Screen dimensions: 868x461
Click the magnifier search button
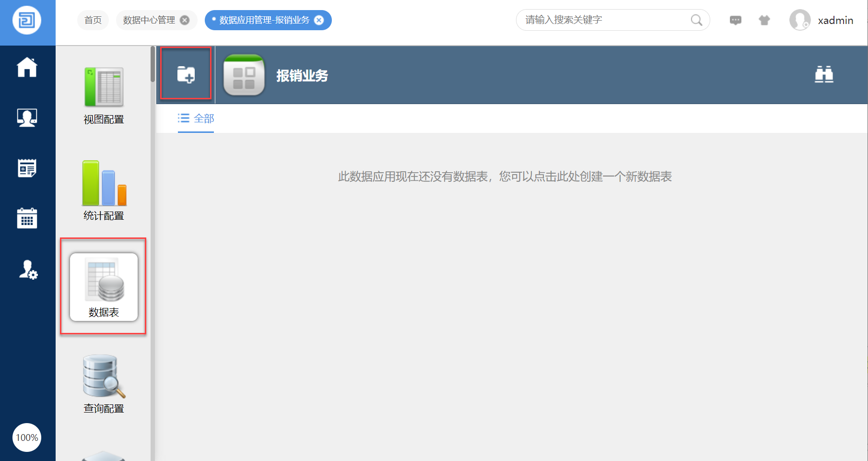[x=696, y=20]
